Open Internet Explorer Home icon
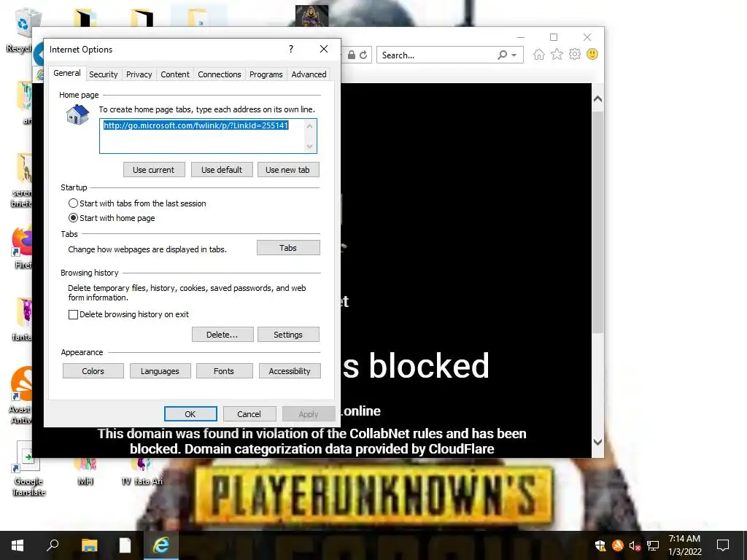This screenshot has height=560, width=747. click(539, 54)
